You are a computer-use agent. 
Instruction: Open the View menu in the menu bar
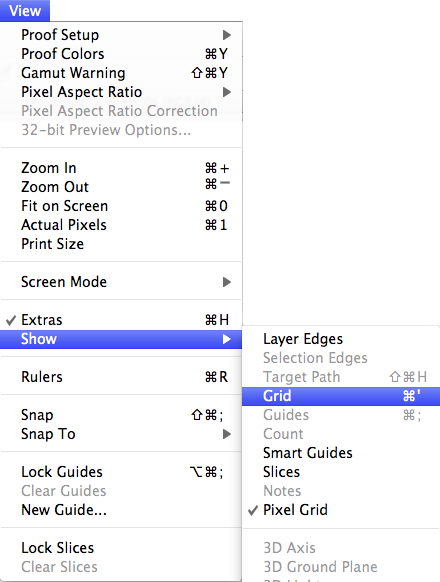coord(25,11)
